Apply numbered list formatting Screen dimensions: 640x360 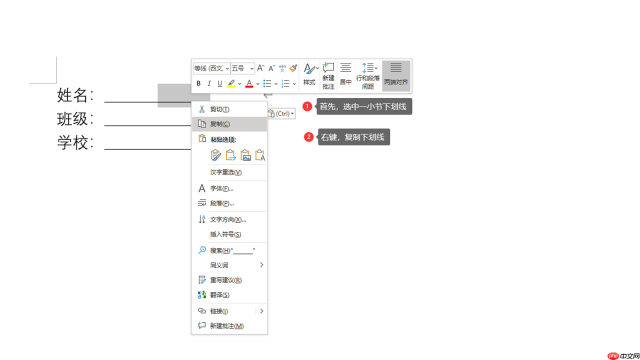tap(285, 84)
